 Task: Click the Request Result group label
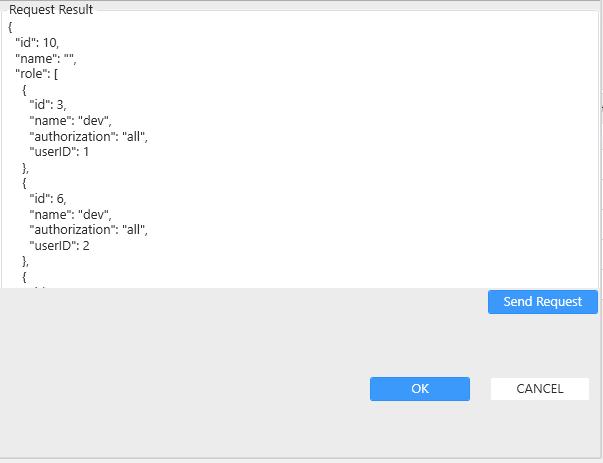(x=51, y=9)
